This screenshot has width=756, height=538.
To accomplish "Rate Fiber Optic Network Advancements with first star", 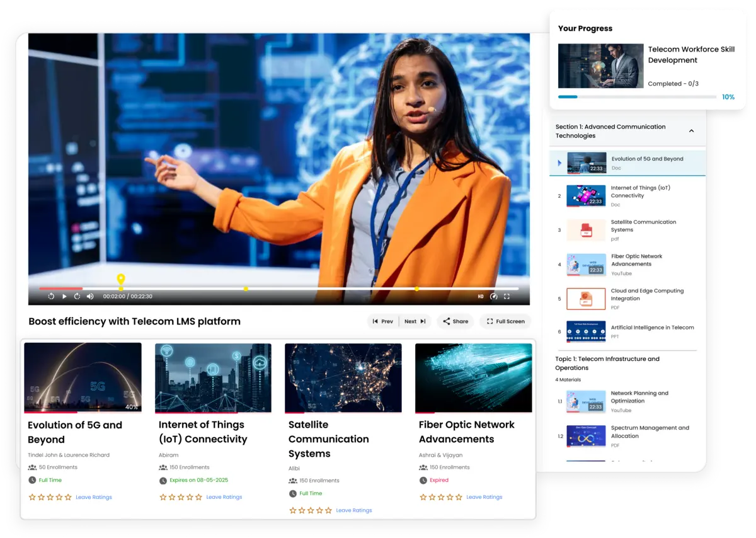I will click(x=423, y=497).
